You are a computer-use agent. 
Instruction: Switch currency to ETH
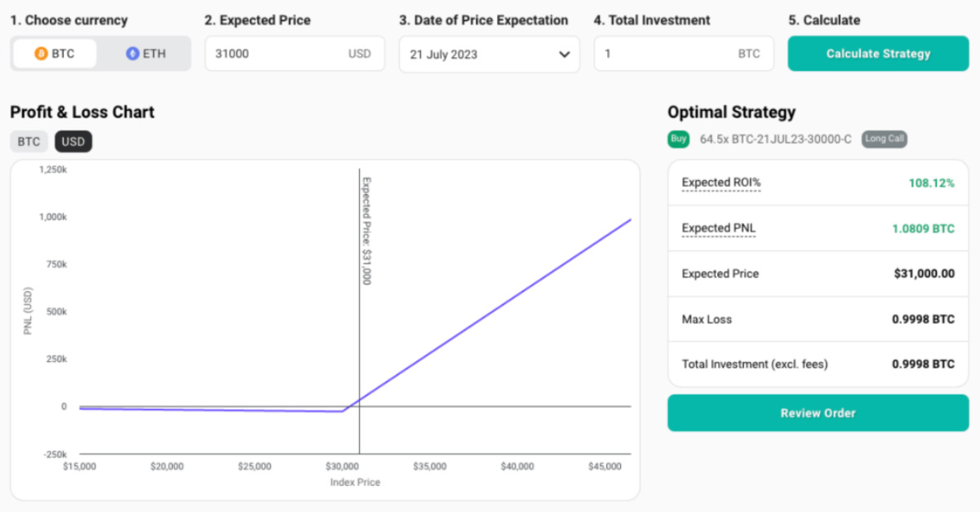click(x=145, y=54)
